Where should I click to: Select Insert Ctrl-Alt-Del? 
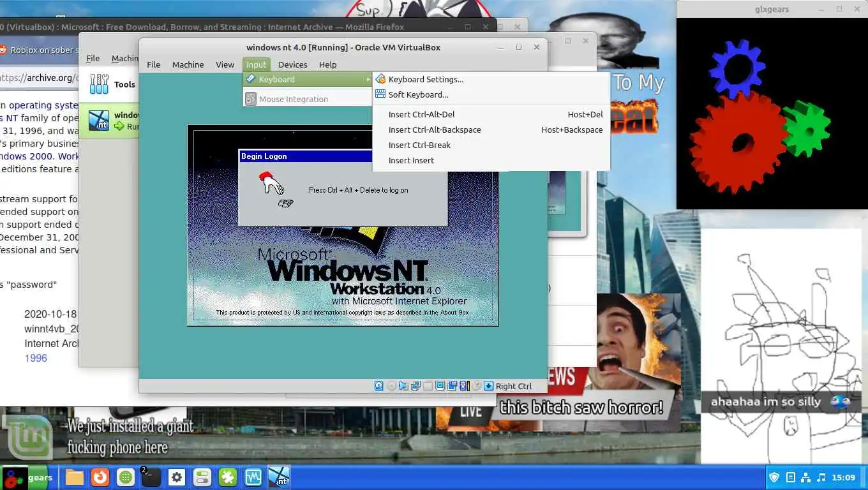[491, 114]
